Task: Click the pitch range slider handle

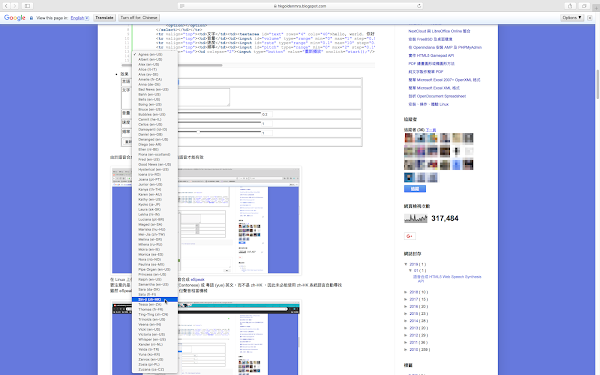Action: pos(198,132)
